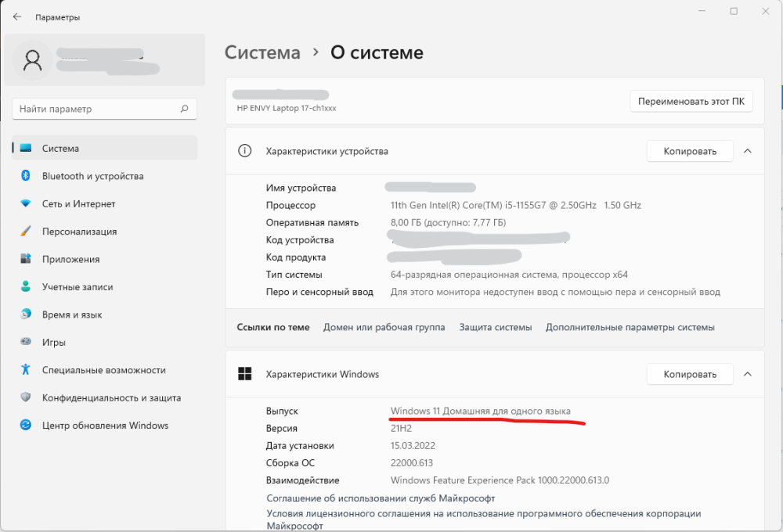Open Сеть и Интернет via its Wi-Fi icon
783x532 pixels.
[26, 203]
